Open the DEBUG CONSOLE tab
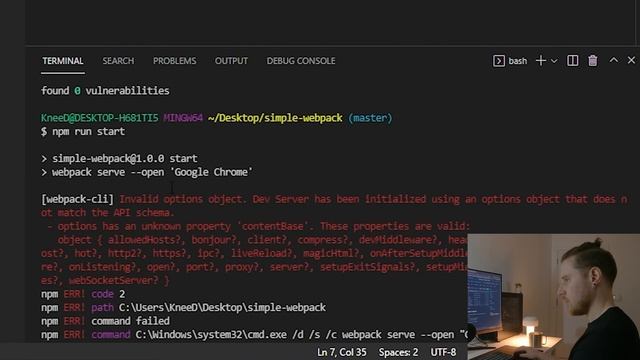The image size is (640, 360). coord(301,61)
